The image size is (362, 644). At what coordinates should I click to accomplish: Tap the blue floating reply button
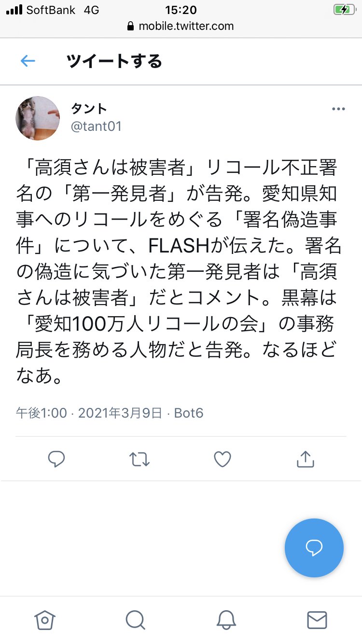(x=314, y=548)
